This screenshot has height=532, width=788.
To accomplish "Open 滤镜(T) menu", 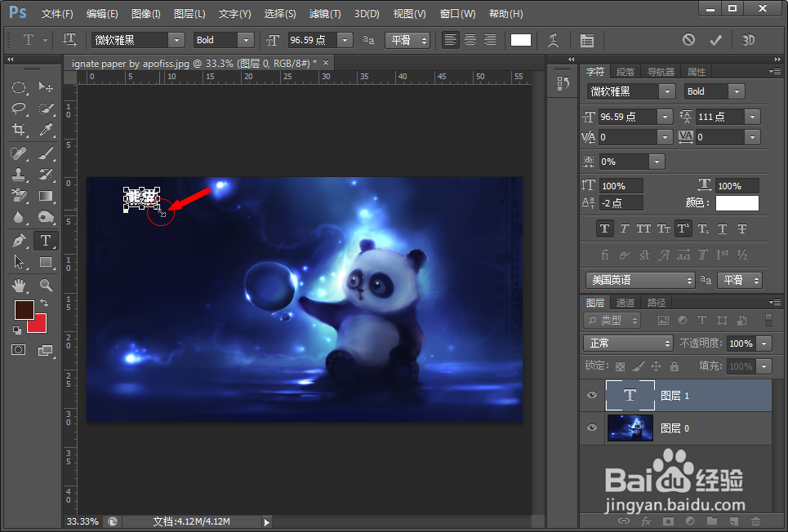I will click(325, 14).
